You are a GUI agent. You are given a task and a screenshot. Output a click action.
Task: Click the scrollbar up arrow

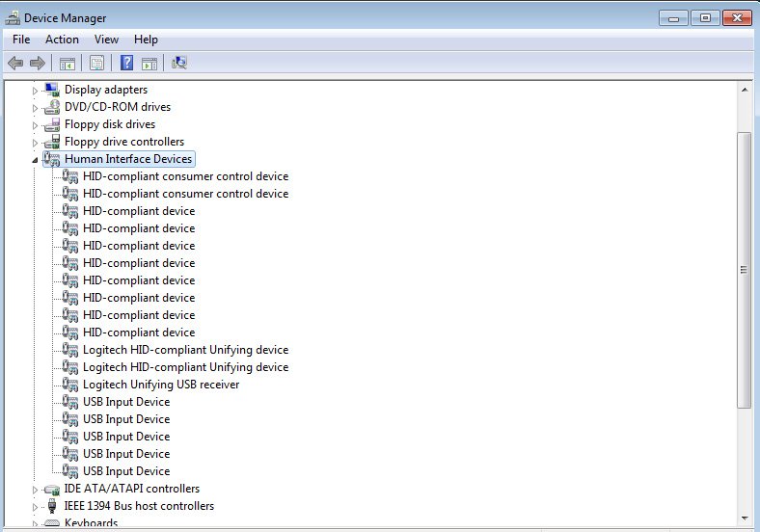coord(744,90)
